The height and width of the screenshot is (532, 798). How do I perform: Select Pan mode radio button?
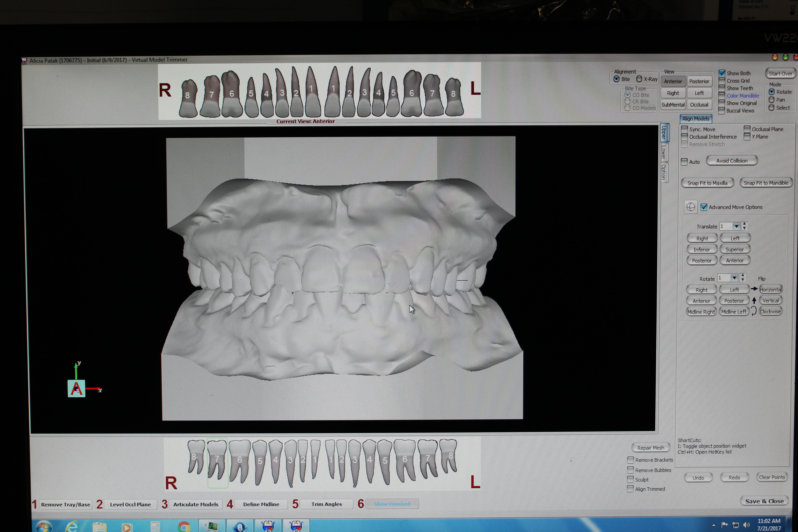(x=772, y=100)
